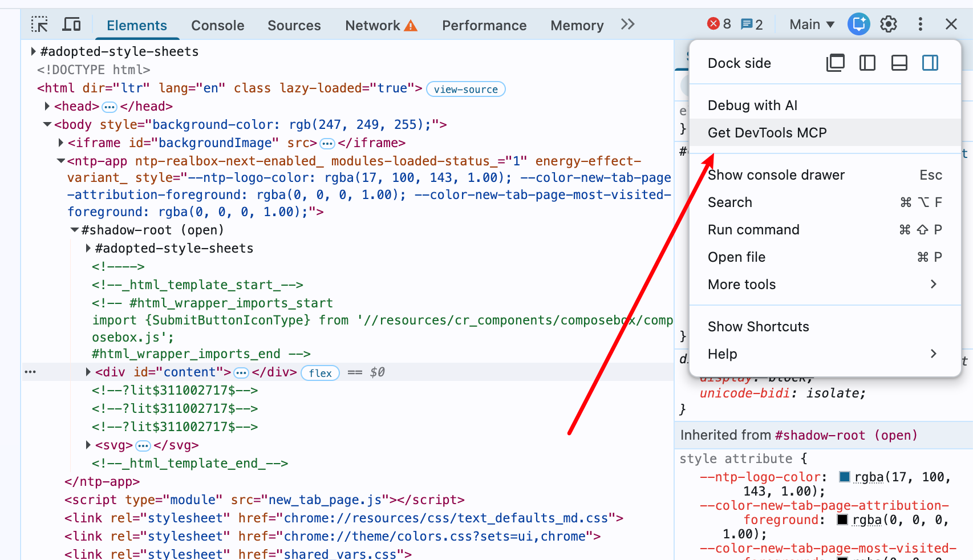The width and height of the screenshot is (973, 560).
Task: Collapse the #shadow-root (open) node
Action: [x=74, y=230]
